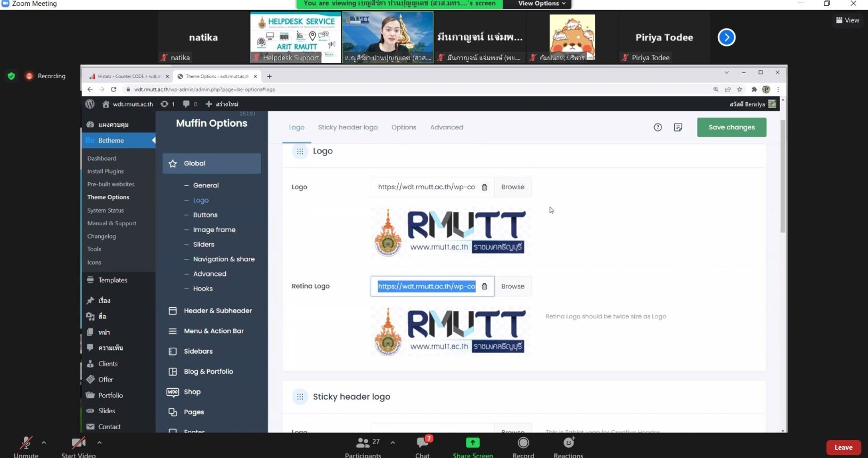Viewport: 868px width, 458px height.
Task: Select the Logo tab at top
Action: (x=297, y=127)
